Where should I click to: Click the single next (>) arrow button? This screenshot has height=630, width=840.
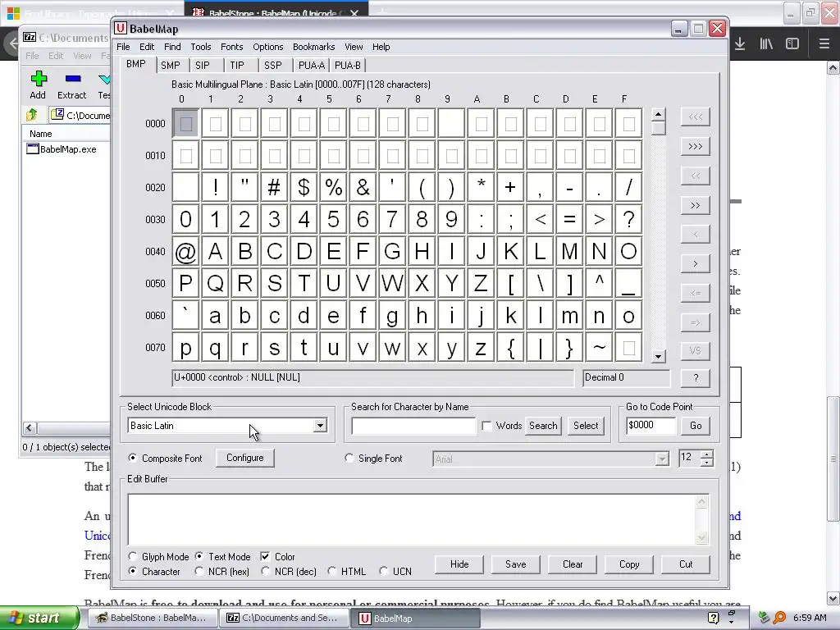[695, 263]
